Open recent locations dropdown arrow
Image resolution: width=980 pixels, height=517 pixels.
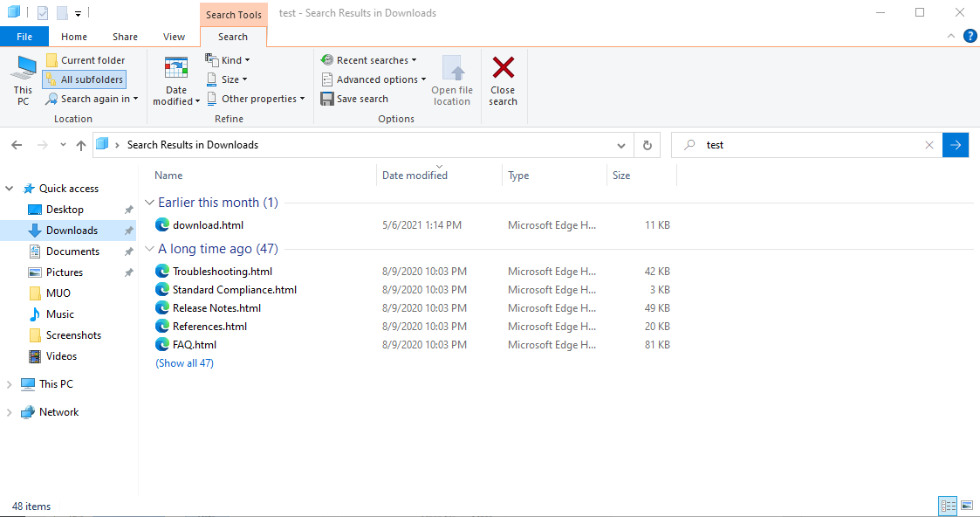coord(63,145)
